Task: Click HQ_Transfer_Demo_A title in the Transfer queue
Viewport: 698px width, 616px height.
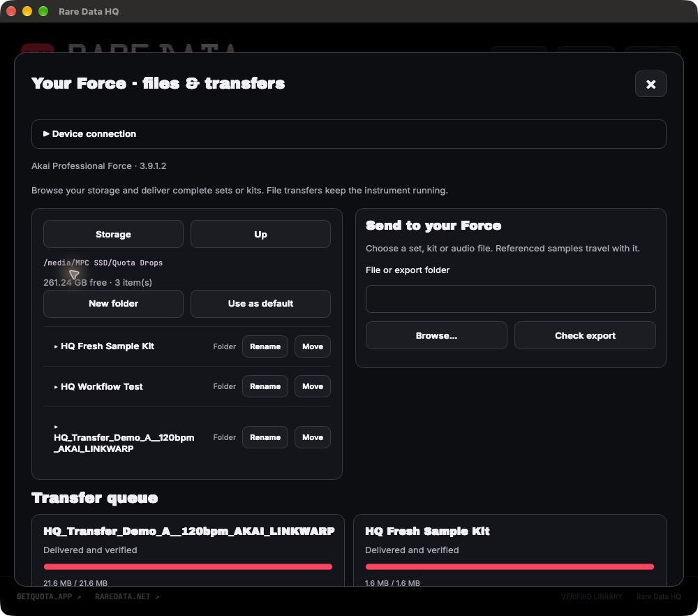Action: coord(189,531)
